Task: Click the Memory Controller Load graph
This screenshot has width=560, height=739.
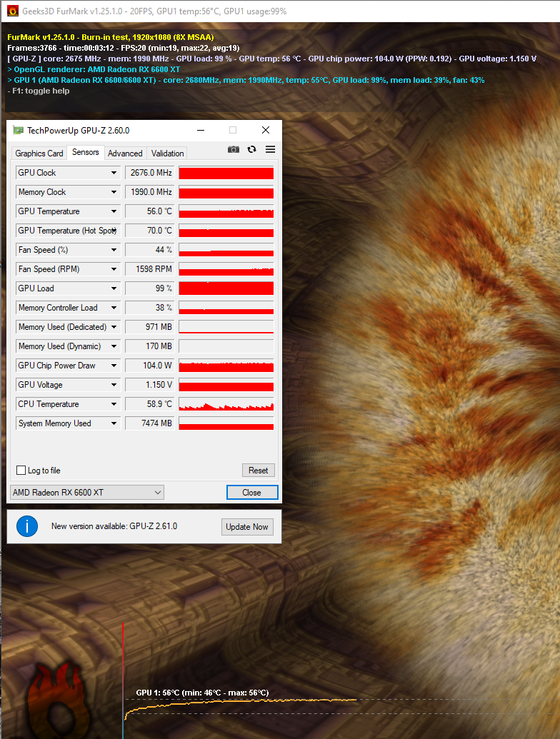Action: (x=226, y=308)
